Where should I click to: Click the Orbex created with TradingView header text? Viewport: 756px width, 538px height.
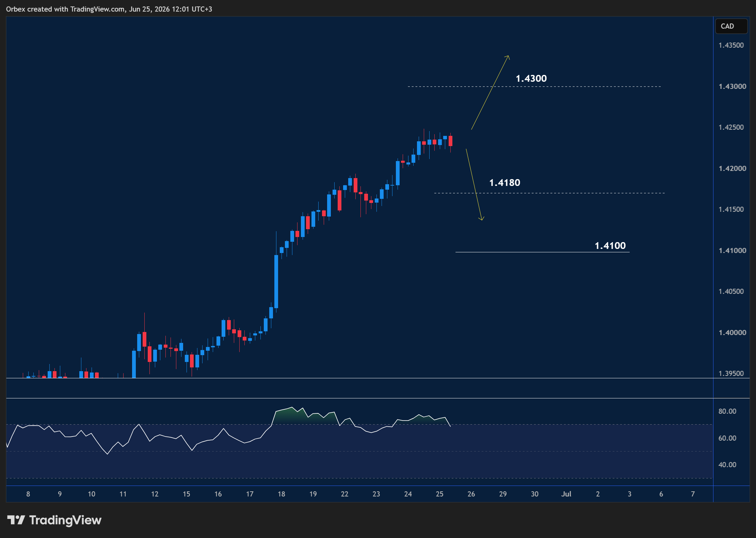109,9
